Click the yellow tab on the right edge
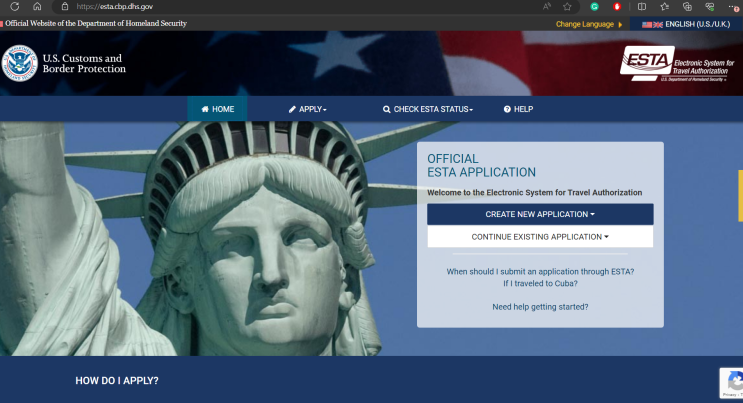 (x=741, y=196)
